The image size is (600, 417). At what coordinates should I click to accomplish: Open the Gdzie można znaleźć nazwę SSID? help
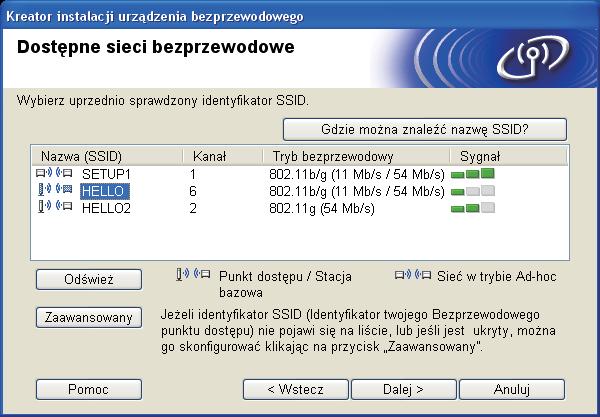coord(425,129)
